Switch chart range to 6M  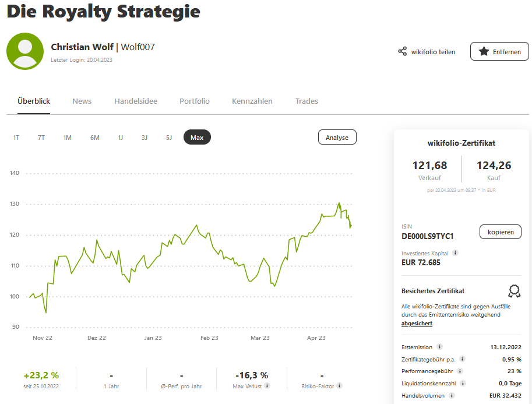point(94,138)
